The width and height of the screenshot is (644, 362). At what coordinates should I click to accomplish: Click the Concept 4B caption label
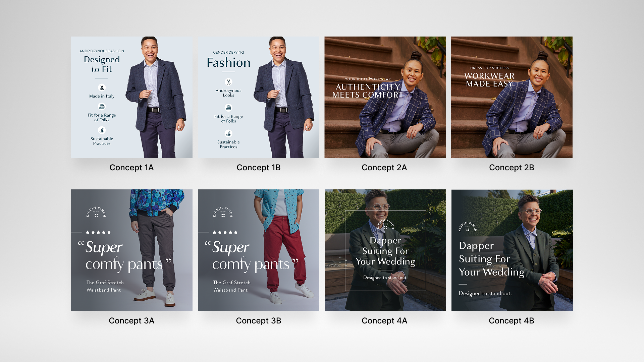click(512, 321)
